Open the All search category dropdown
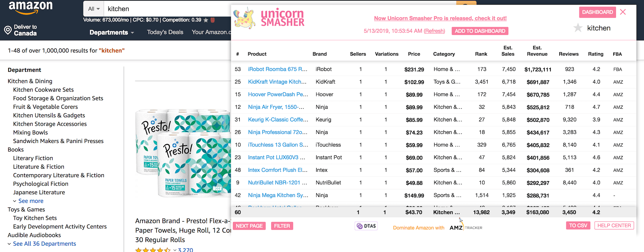The width and height of the screenshot is (644, 252). click(x=94, y=9)
